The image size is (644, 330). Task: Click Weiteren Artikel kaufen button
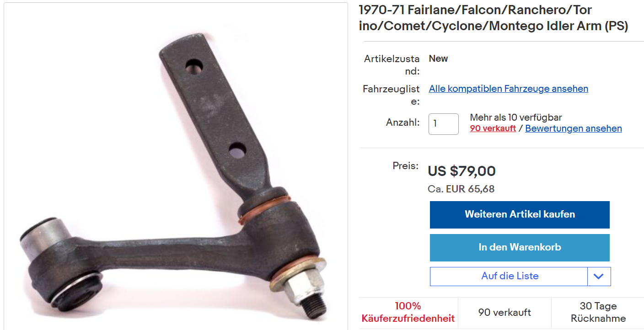520,214
